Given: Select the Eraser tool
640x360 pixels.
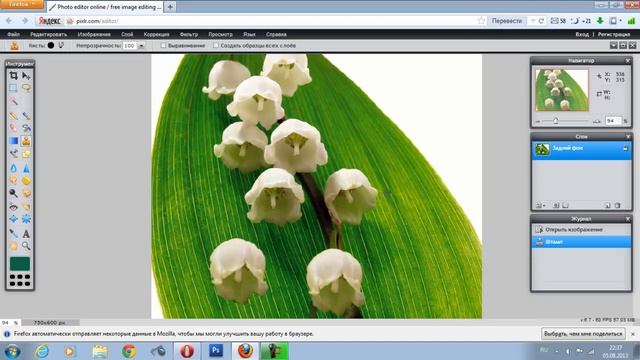Looking at the screenshot, I should (13, 128).
